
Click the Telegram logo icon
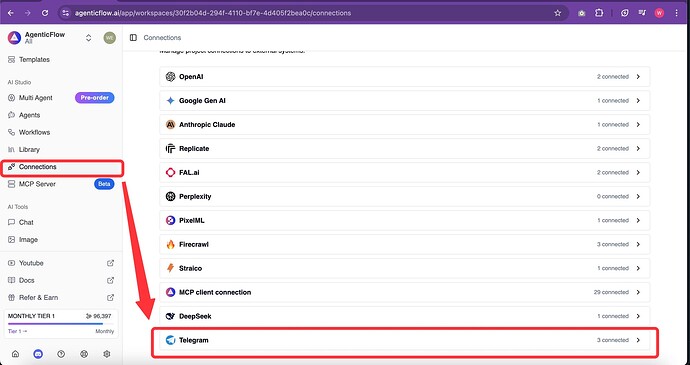(170, 340)
